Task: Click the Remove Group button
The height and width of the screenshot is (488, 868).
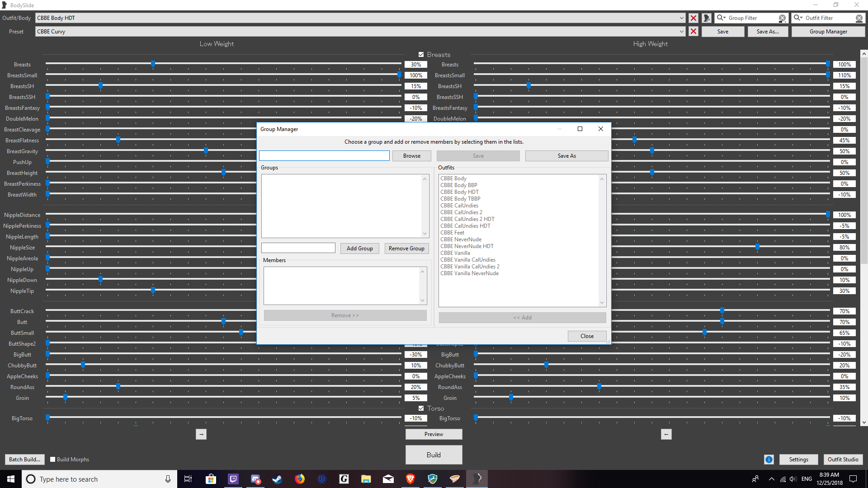Action: [406, 249]
